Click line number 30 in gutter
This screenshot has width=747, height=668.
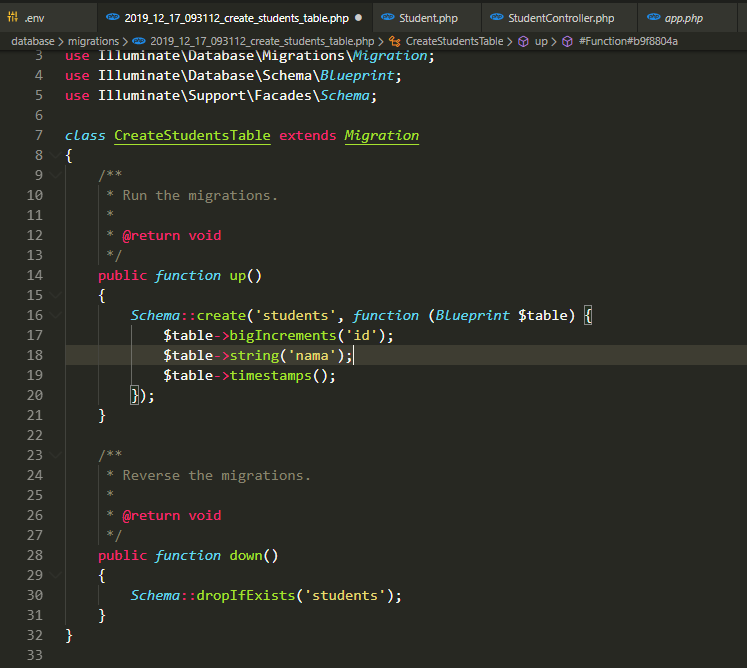point(35,596)
